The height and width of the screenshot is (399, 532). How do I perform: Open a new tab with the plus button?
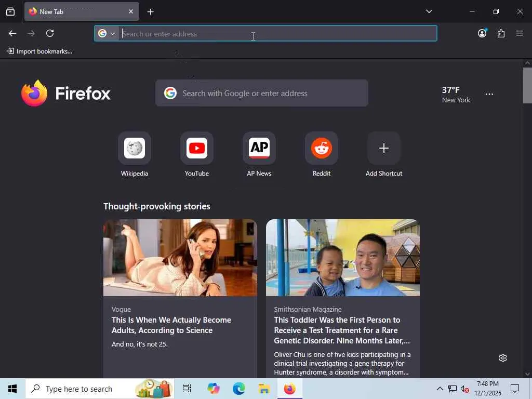pos(150,12)
